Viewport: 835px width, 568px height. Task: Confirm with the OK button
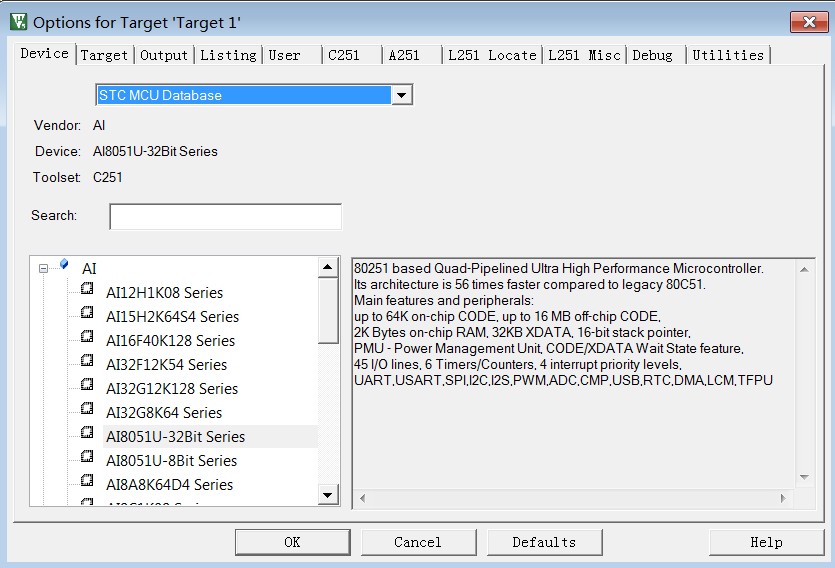click(x=292, y=542)
